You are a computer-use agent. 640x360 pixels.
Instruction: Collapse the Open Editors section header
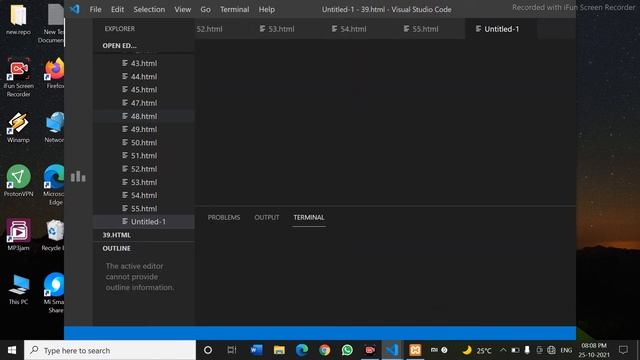pyautogui.click(x=144, y=46)
